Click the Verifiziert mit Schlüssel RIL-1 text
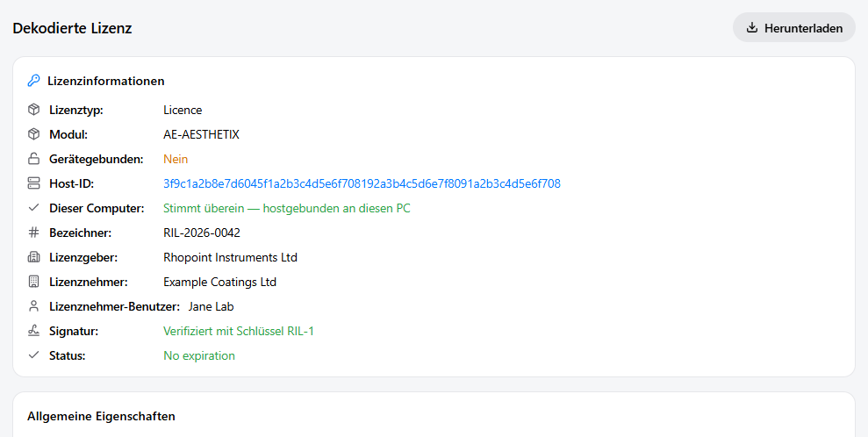 239,331
